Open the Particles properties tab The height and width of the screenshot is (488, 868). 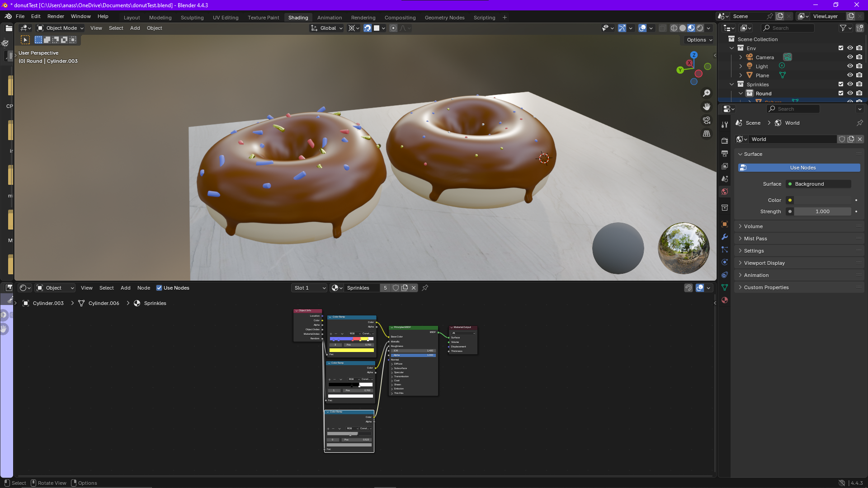[x=725, y=249]
